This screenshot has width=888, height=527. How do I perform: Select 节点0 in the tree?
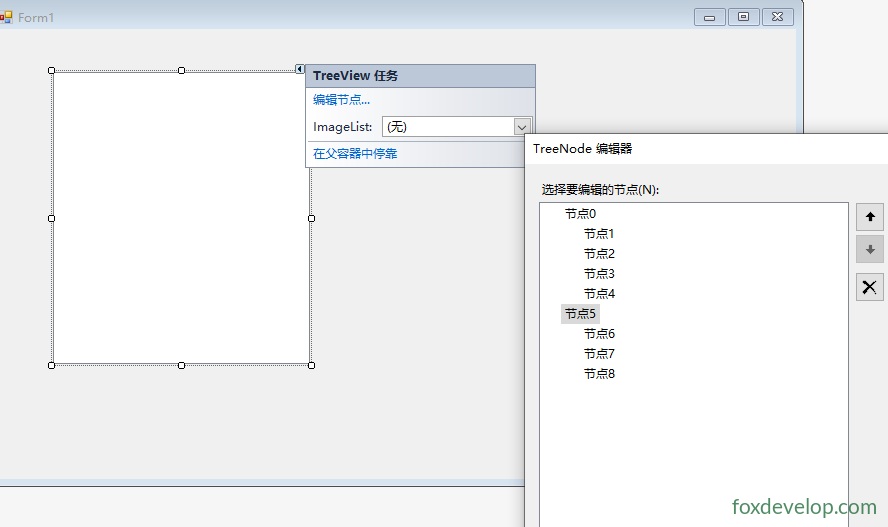coord(580,213)
